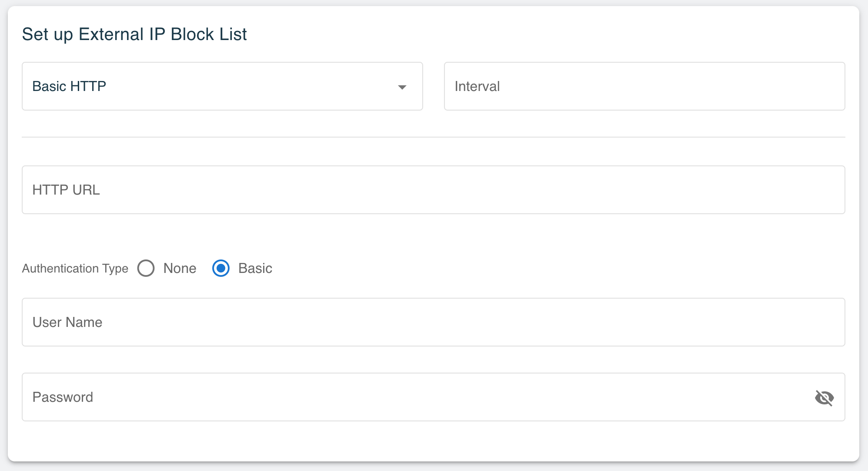
Task: Click the 'Set up External IP Block List' heading
Action: (134, 34)
